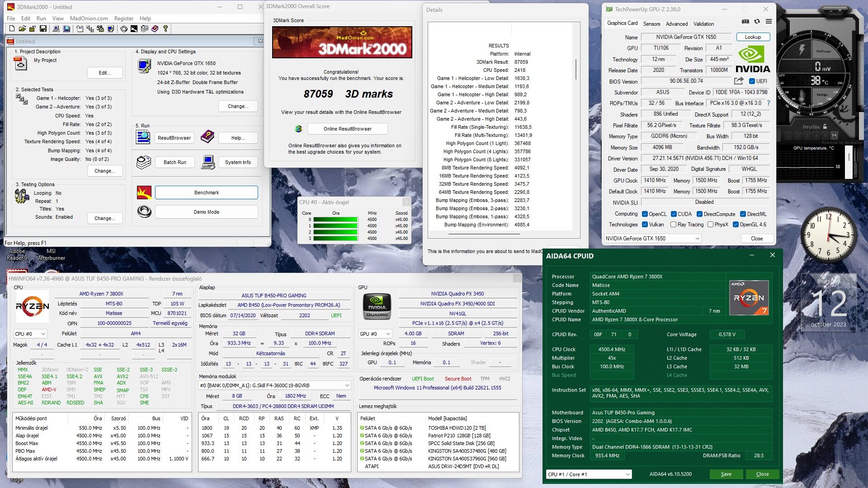Switch to the Advanced tab in GPU-Z
Viewport: 868px width, 488px height.
pos(676,24)
